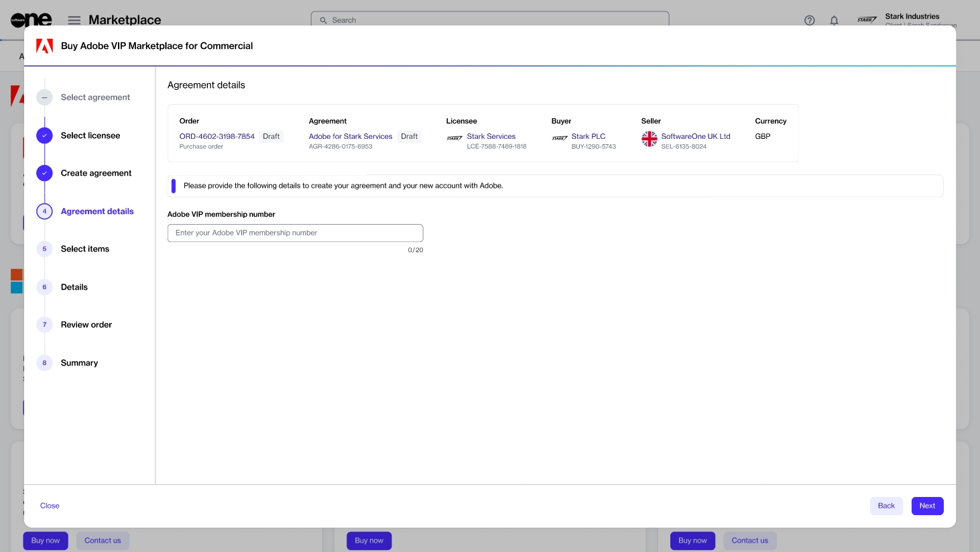Select the Agreement details step
980x552 pixels.
97,211
